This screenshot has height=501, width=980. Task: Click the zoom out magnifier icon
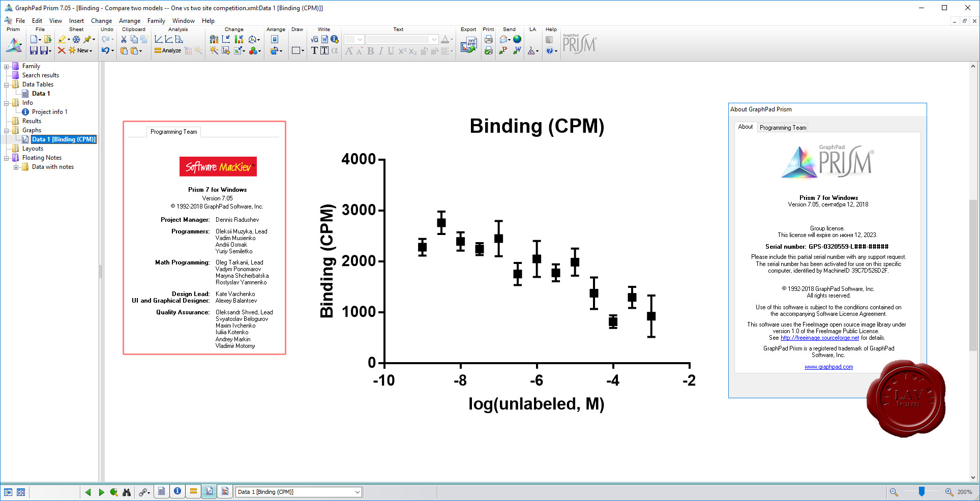(894, 492)
